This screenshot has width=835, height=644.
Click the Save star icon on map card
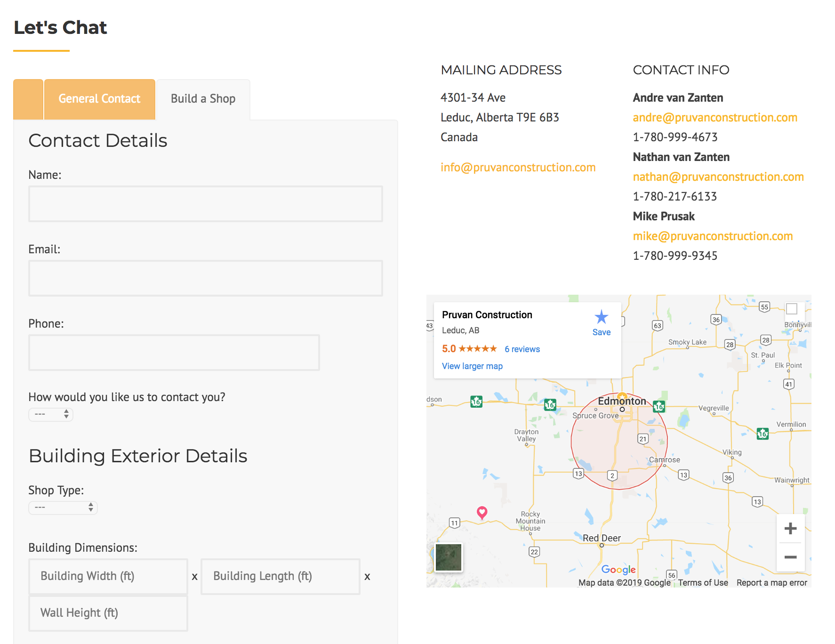[601, 318]
